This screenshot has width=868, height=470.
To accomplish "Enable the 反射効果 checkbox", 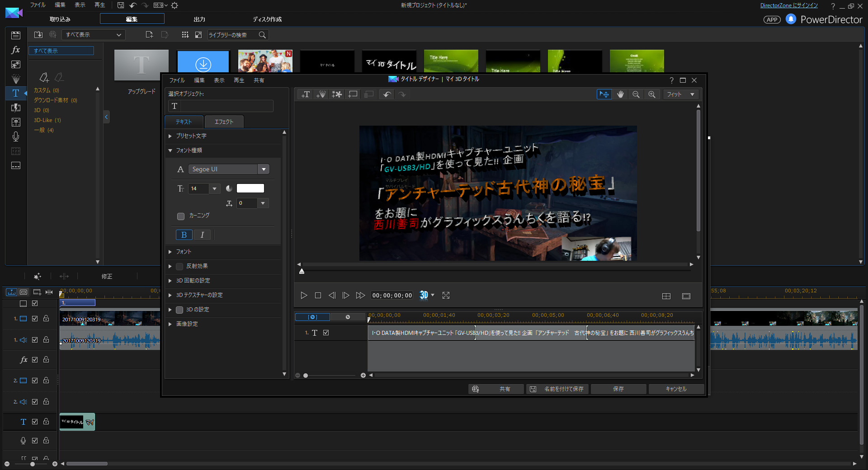I will 179,266.
